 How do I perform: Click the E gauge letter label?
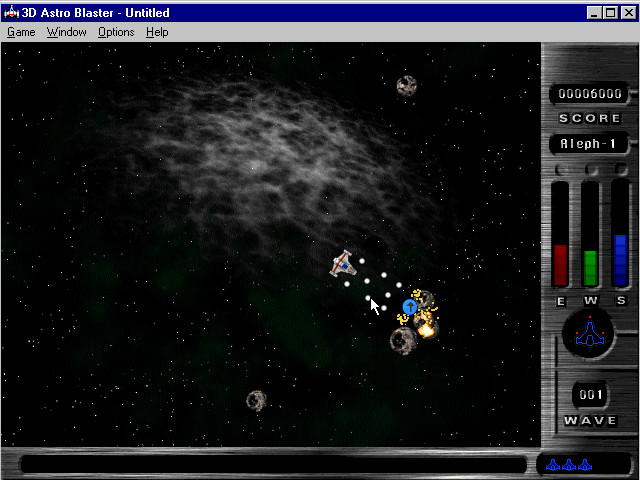click(x=561, y=301)
